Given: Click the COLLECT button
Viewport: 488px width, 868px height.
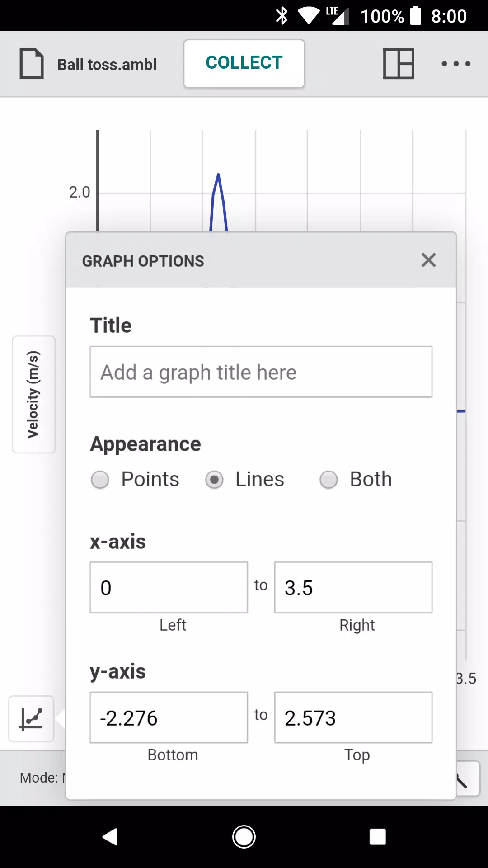Looking at the screenshot, I should point(244,63).
